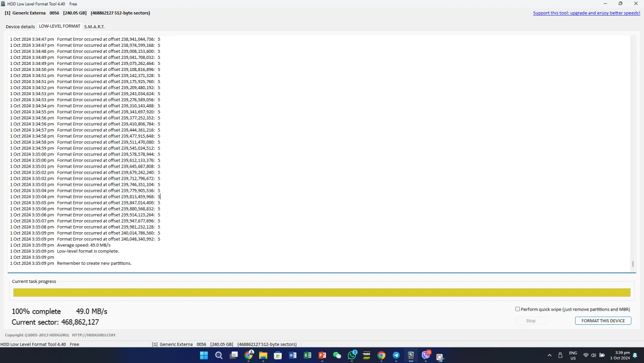Screen dimensions: 644x363
Task: Select error row at offset 239,209,480,192
Action: tap(85, 88)
